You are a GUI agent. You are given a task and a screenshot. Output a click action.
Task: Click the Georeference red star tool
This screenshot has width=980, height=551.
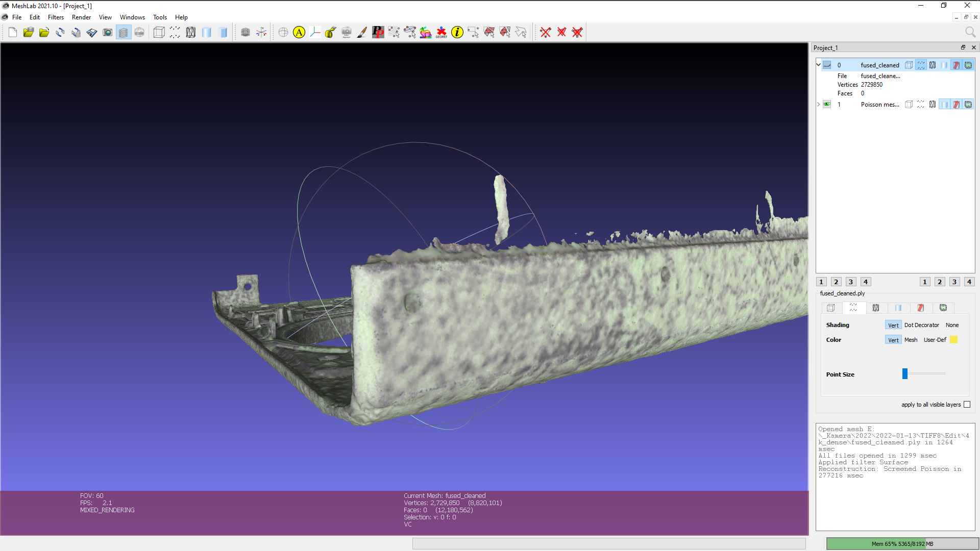[x=442, y=33]
